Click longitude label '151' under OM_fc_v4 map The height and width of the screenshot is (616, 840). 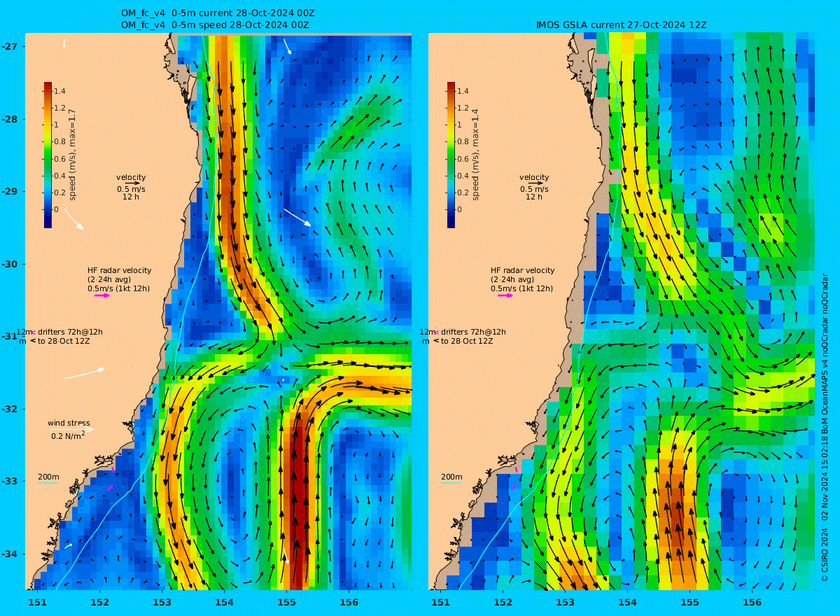(x=37, y=602)
